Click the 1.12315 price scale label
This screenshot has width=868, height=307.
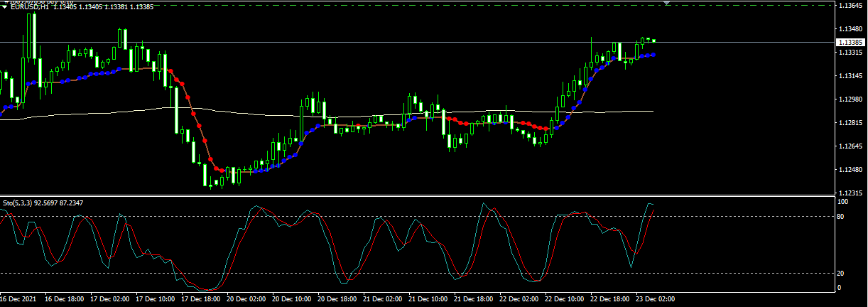coord(850,193)
